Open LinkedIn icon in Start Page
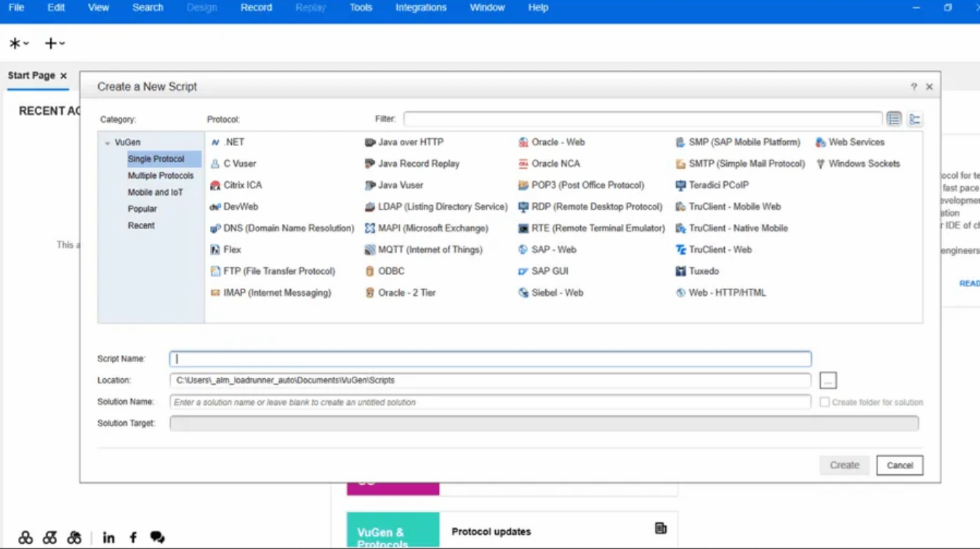Viewport: 980px width, 549px height. click(x=108, y=538)
